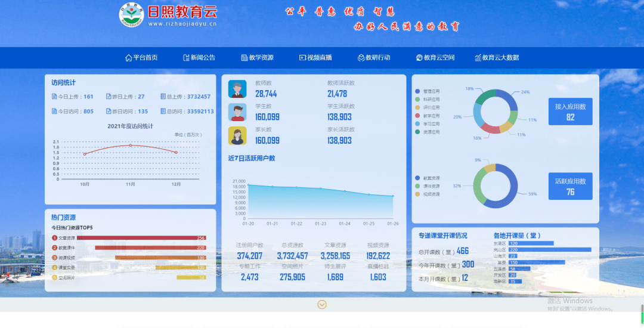Click the 教案课件 bar showing 220

(150, 248)
